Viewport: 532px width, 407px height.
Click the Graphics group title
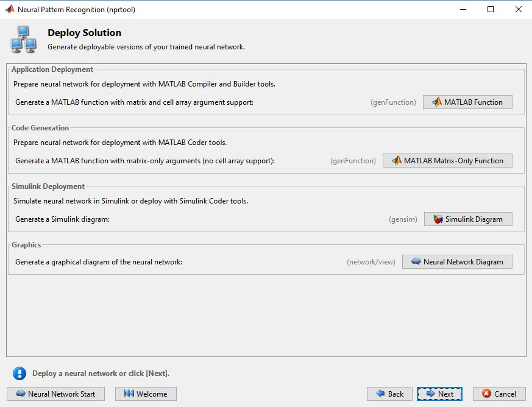26,245
